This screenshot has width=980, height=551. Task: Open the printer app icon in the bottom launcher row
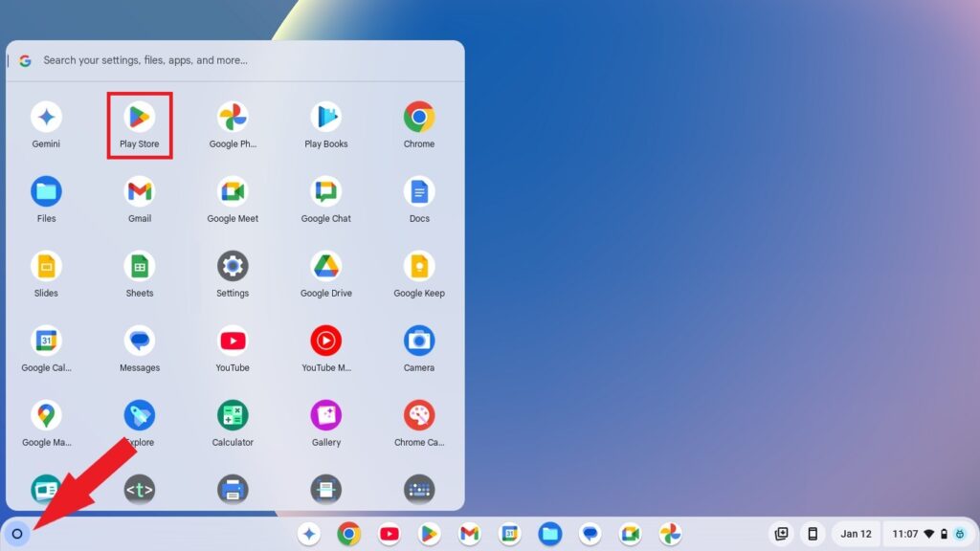233,489
